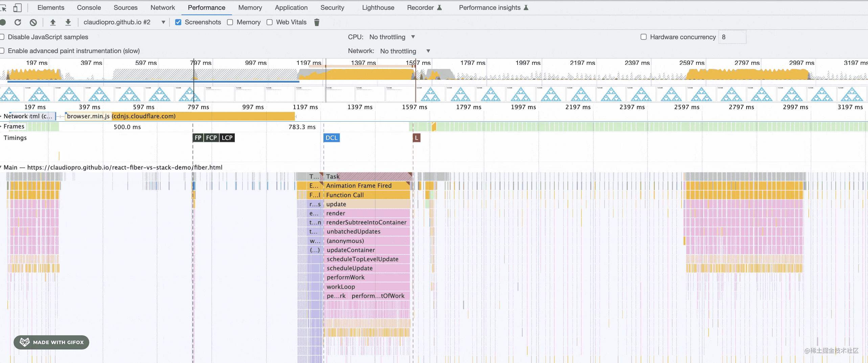Open the Console tab
This screenshot has height=363, width=868.
[x=89, y=7]
